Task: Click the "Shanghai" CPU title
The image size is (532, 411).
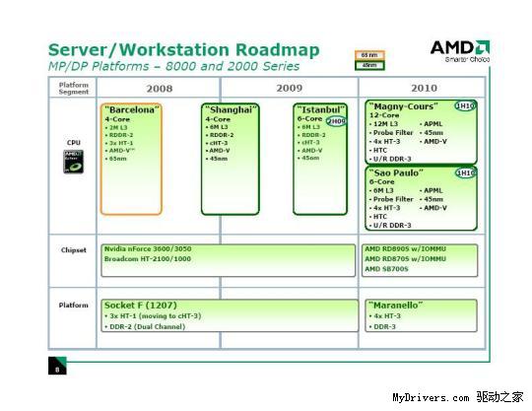Action: click(231, 109)
